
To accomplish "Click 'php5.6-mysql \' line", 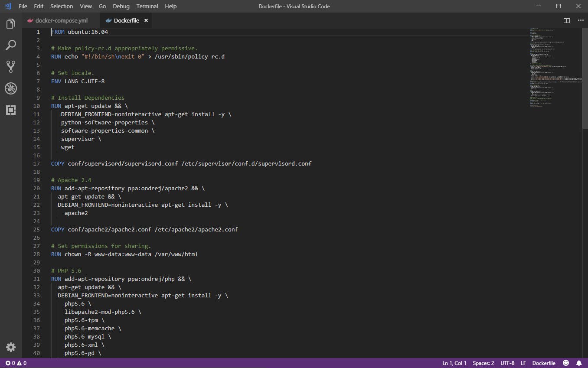I will [x=88, y=336].
